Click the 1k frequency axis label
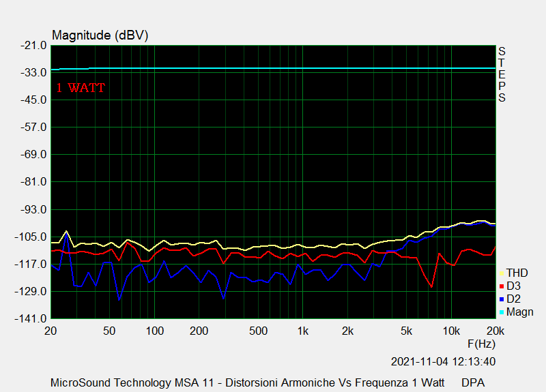Screen dimensions: 546x392 302,331
